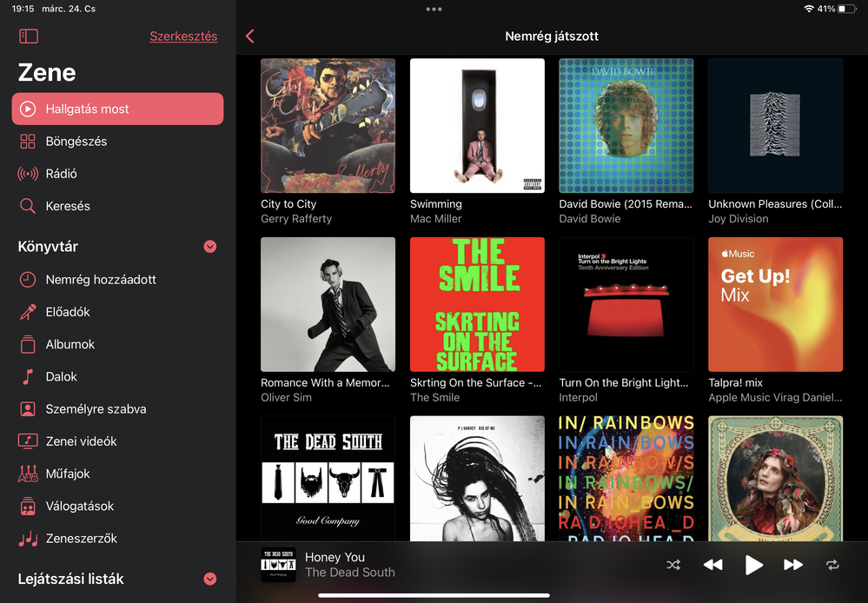Image resolution: width=868 pixels, height=603 pixels.
Task: Open Dalok songs list
Action: pos(117,376)
